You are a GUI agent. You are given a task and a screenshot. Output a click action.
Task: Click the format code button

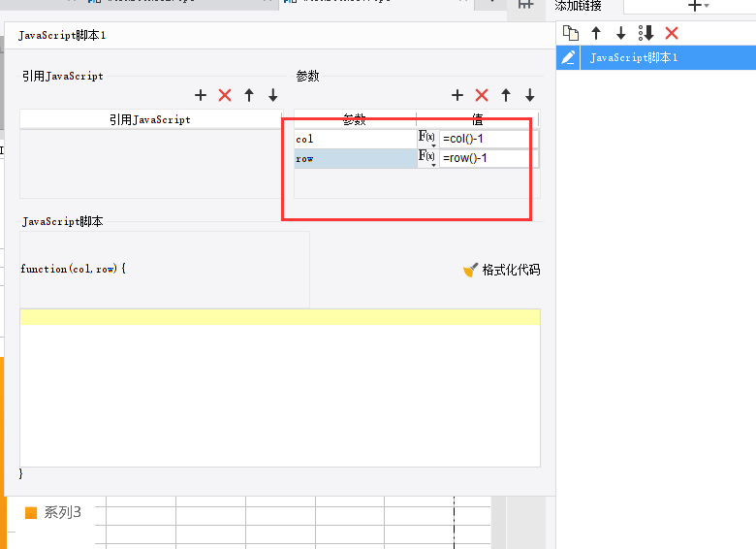[501, 270]
